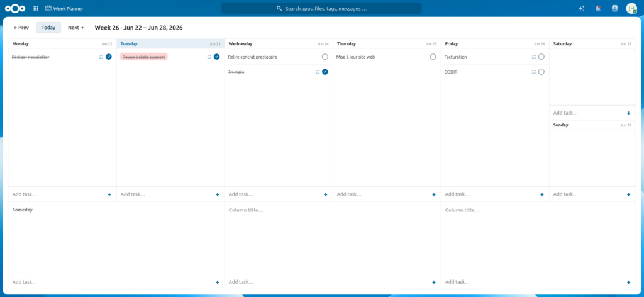The image size is (644, 297).
Task: Click the recurrence icon on CODIR
Action: pos(534,72)
